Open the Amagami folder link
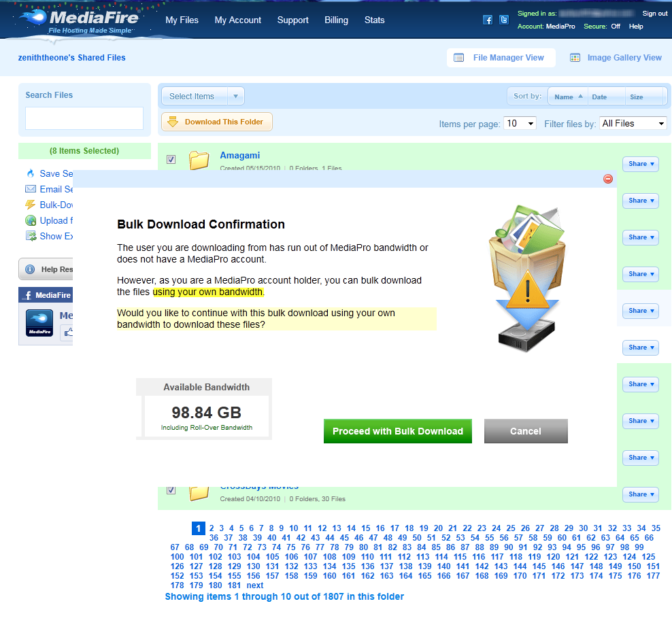 (x=240, y=156)
